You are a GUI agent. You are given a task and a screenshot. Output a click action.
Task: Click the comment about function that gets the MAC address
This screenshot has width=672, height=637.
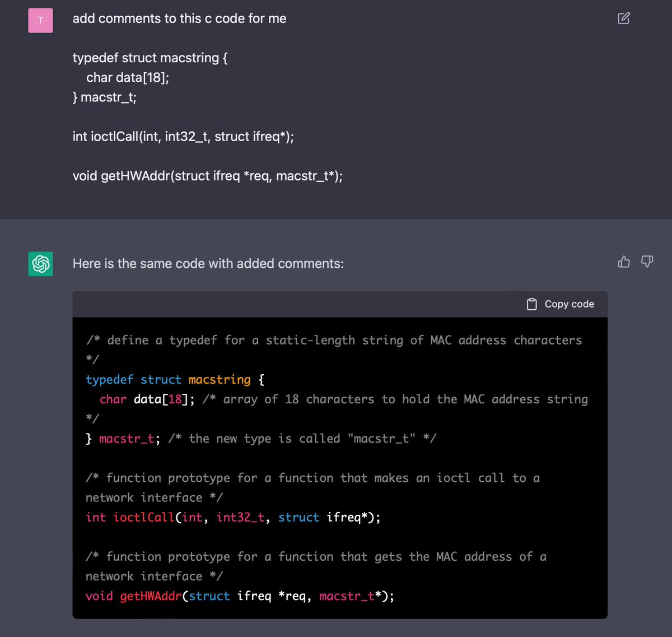click(316, 566)
